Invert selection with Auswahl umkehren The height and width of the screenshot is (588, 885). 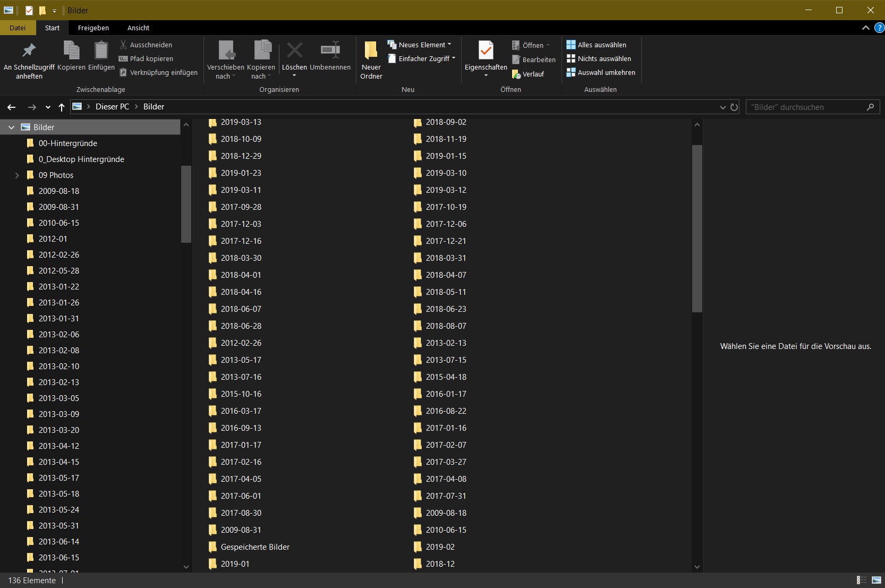[x=601, y=72]
